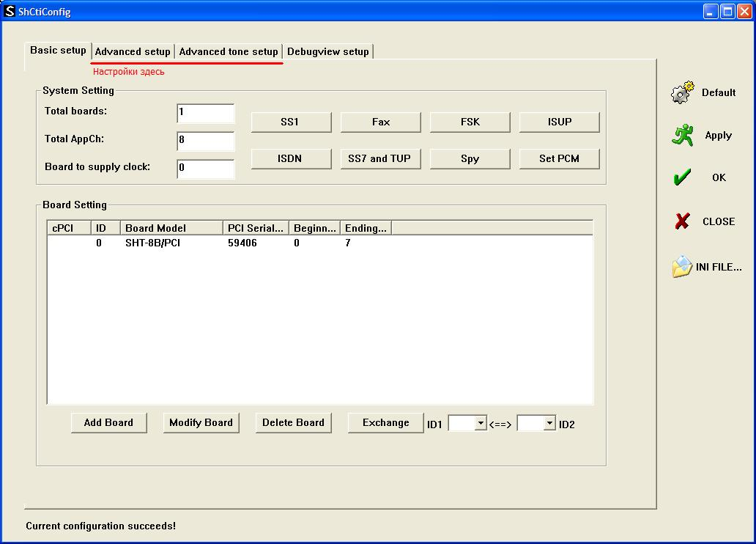756x544 pixels.
Task: Click the green checkmark OK icon
Action: (682, 177)
